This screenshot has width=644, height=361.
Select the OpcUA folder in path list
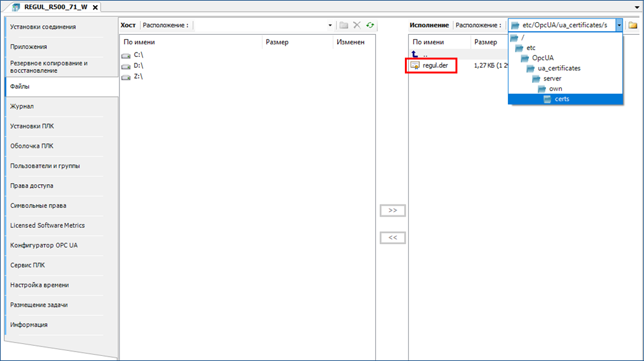point(542,58)
